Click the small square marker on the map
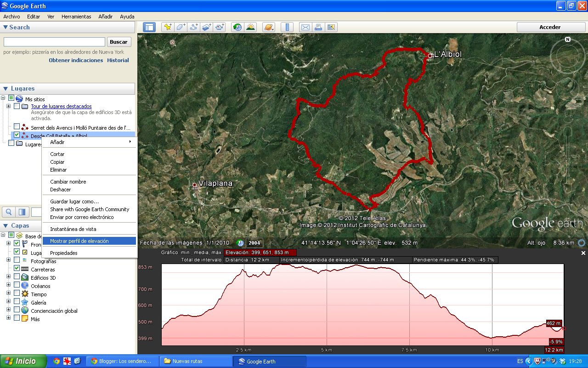The height and width of the screenshot is (368, 588). (172, 42)
